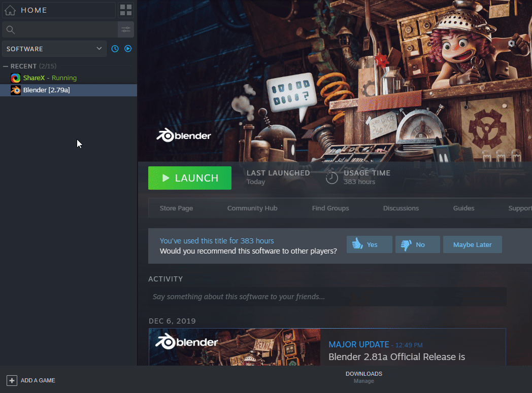Recommend software with Yes thumbs up

pos(370,244)
